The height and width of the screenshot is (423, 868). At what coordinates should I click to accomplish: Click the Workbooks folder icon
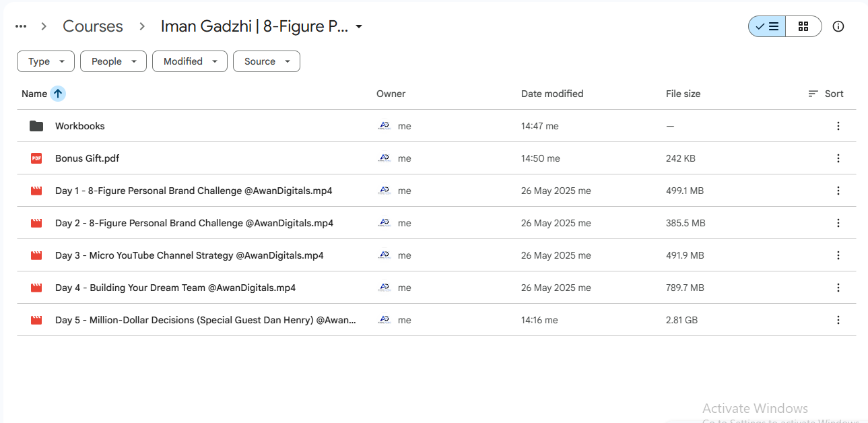pyautogui.click(x=36, y=126)
